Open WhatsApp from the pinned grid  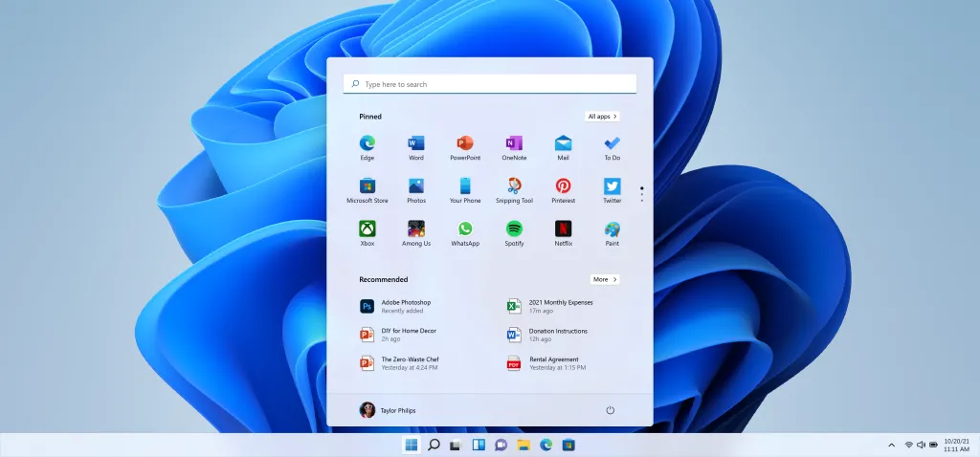click(x=465, y=229)
